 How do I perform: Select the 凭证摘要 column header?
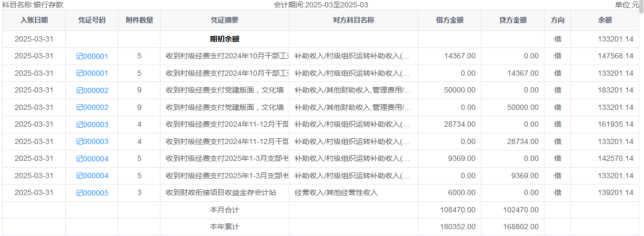click(224, 20)
